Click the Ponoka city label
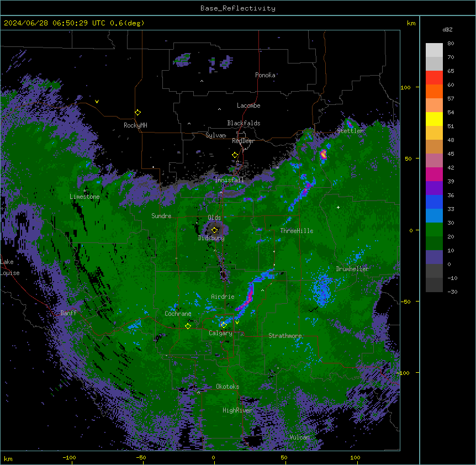Screen dimensions: 476x465 coord(265,75)
